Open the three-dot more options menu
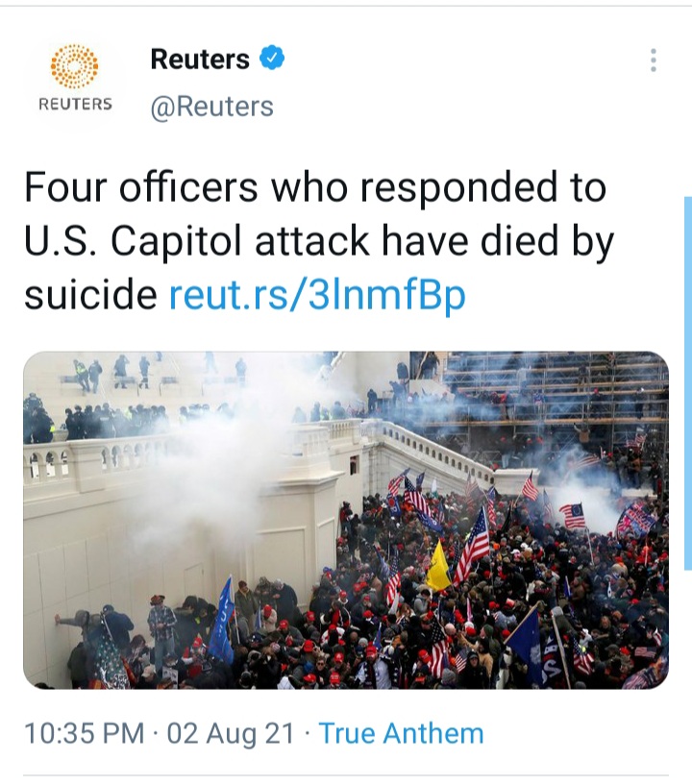This screenshot has height=784, width=692. click(653, 61)
